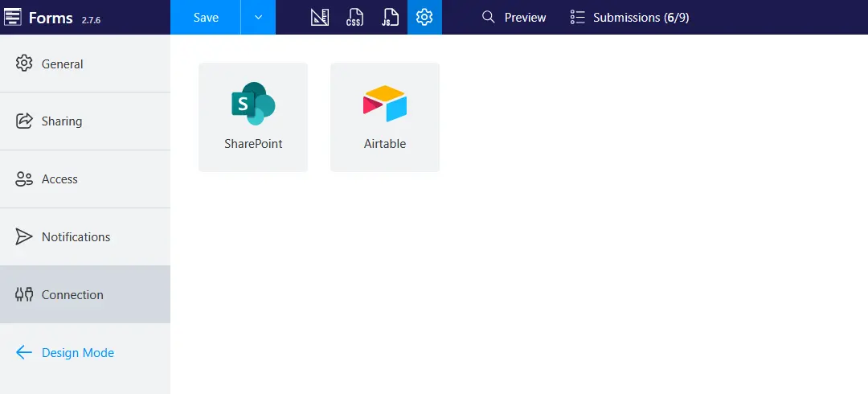The height and width of the screenshot is (394, 868).
Task: Choose the SharePoint connection card
Action: (x=253, y=117)
